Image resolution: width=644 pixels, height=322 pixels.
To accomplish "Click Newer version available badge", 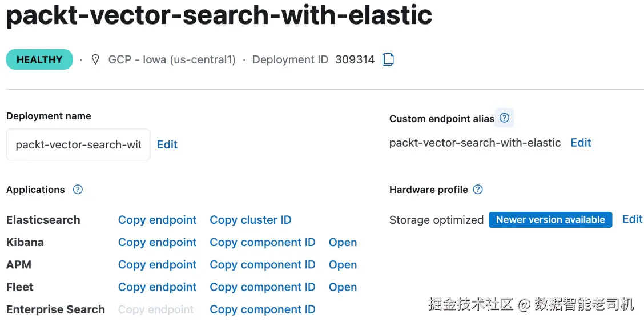I will click(x=550, y=220).
